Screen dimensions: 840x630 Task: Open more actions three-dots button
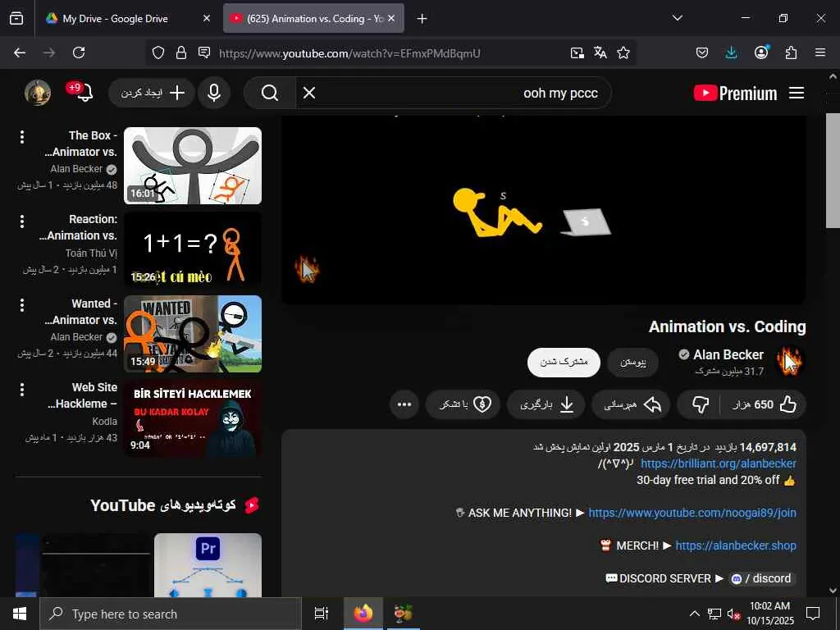tap(404, 404)
